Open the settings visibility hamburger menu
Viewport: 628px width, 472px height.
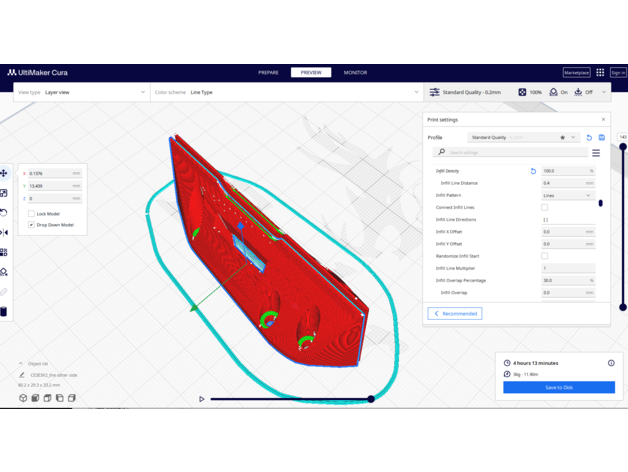pyautogui.click(x=596, y=153)
